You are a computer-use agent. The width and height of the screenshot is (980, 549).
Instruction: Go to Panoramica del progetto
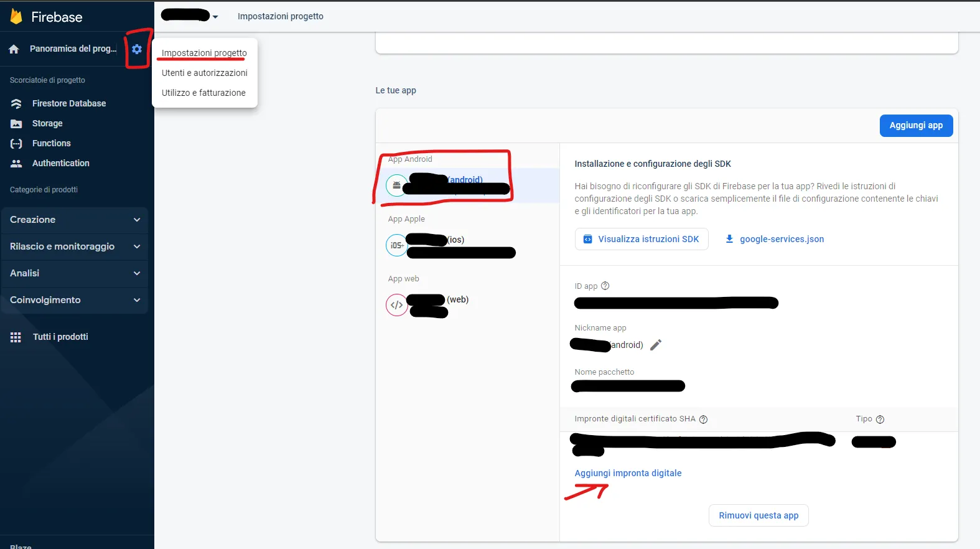(73, 49)
